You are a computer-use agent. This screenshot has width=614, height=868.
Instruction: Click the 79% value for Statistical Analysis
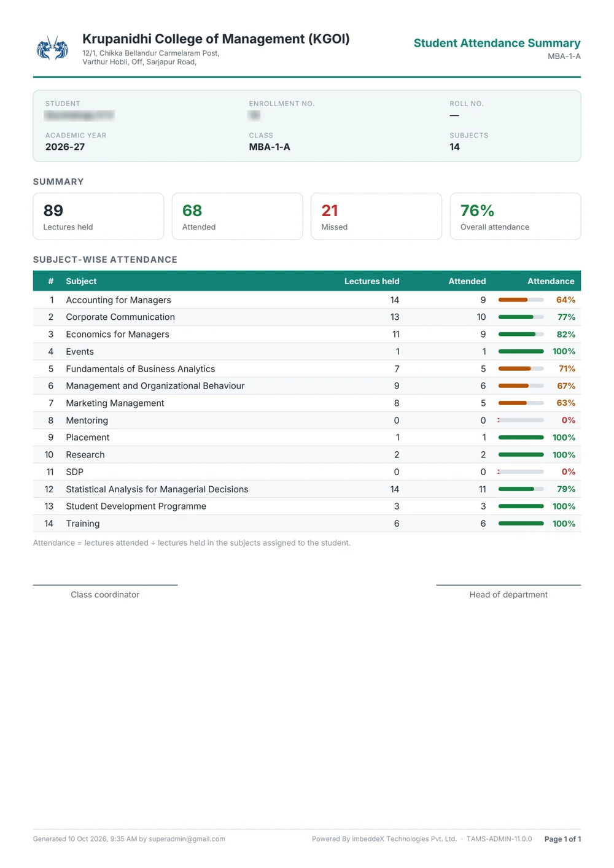[x=566, y=489]
